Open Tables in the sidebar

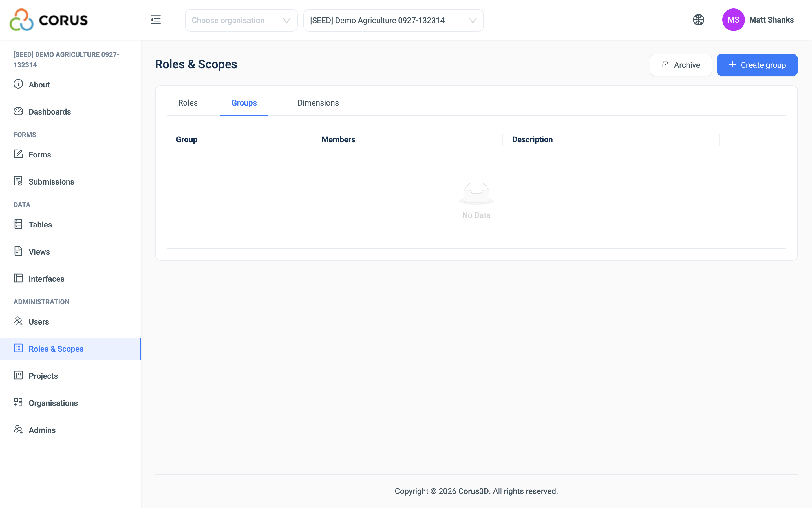click(70, 224)
